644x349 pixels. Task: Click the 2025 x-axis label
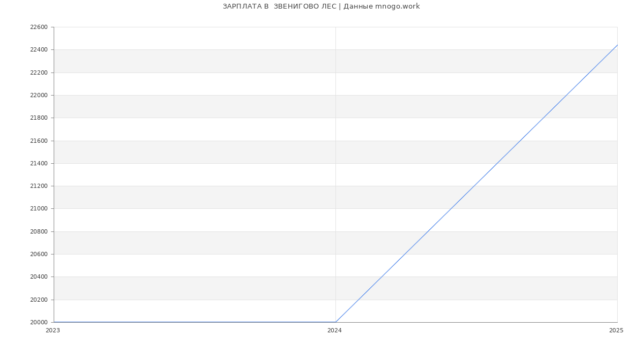point(616,331)
